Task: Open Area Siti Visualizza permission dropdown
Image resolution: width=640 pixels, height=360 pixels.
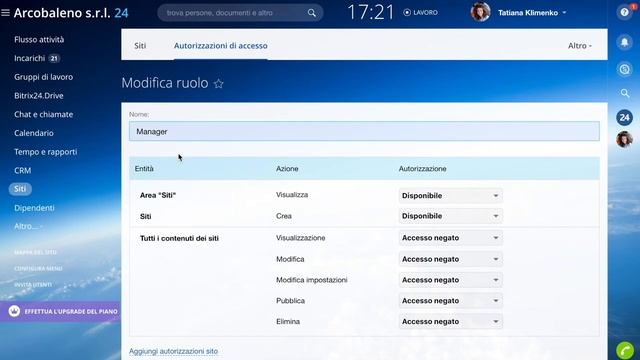Action: (450, 196)
